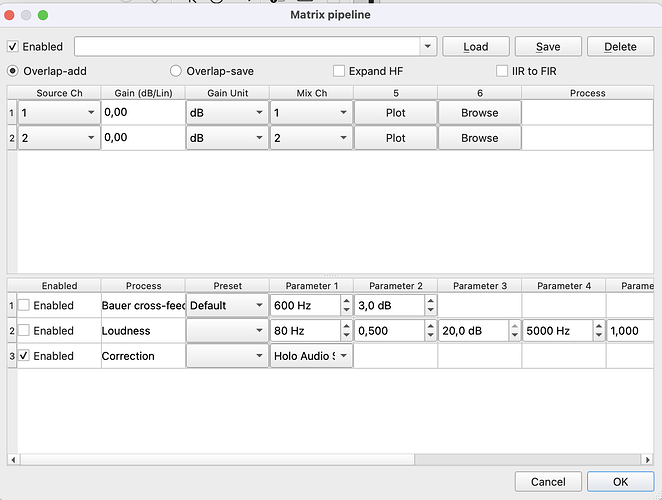The image size is (662, 500).
Task: Click the 600 Hz parameter field
Action: click(x=305, y=305)
